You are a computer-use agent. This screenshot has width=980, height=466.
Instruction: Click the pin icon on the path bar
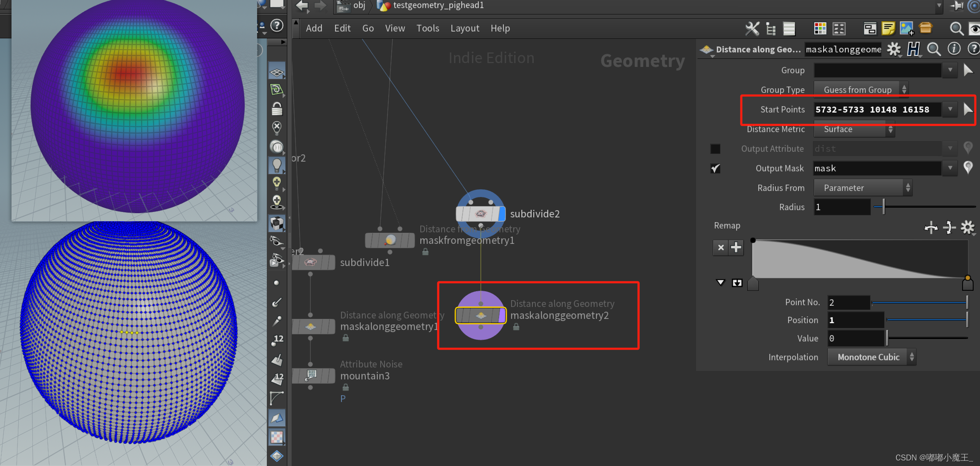957,6
